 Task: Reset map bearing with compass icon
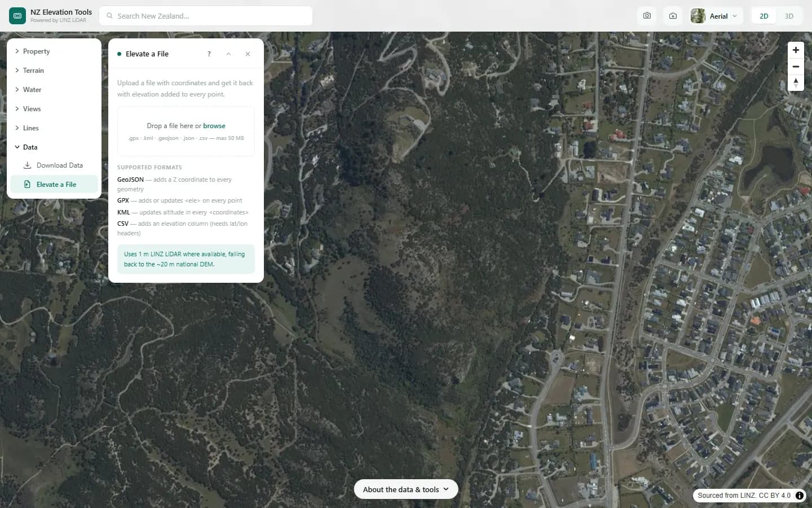(x=796, y=83)
